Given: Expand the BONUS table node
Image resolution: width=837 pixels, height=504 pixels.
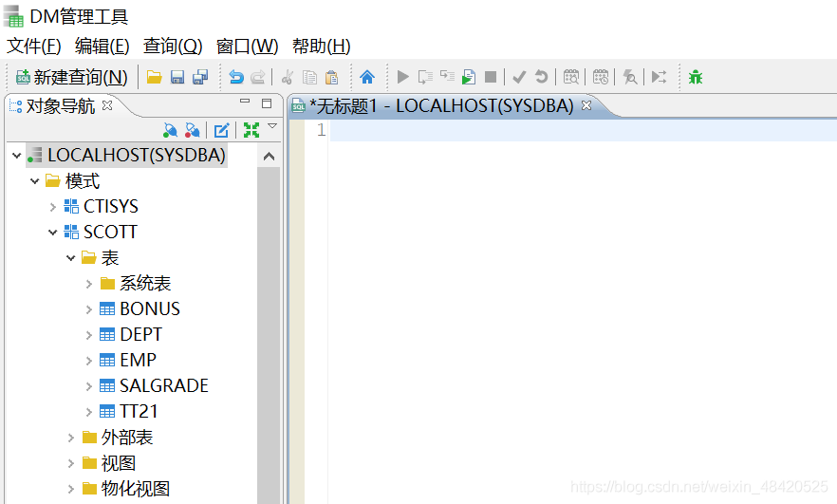Looking at the screenshot, I should click(x=88, y=309).
